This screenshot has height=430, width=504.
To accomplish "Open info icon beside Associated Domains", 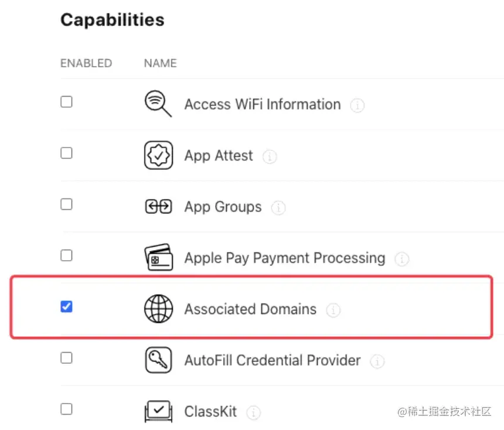I will (333, 310).
